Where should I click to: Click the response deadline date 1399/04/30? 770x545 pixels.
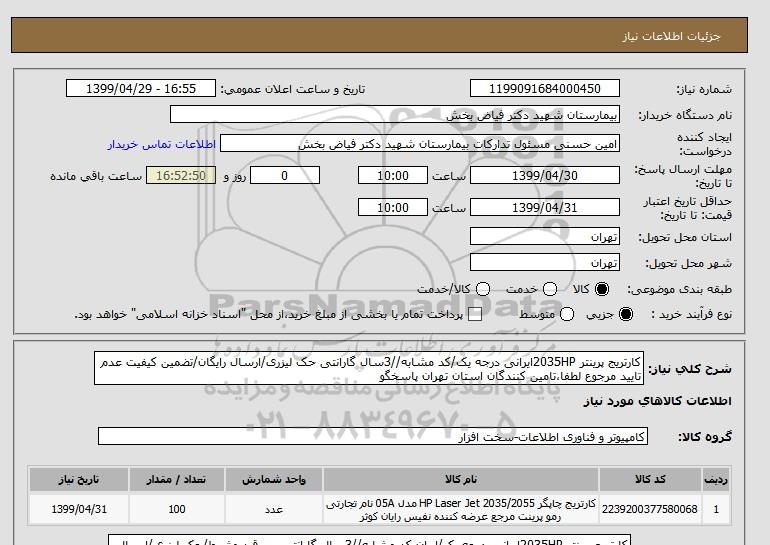pyautogui.click(x=545, y=175)
